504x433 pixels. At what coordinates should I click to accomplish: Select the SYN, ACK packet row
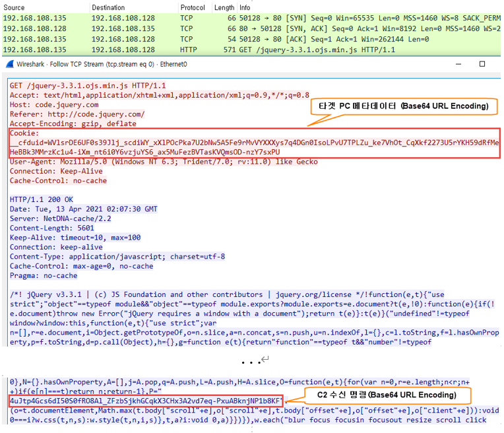(x=251, y=28)
